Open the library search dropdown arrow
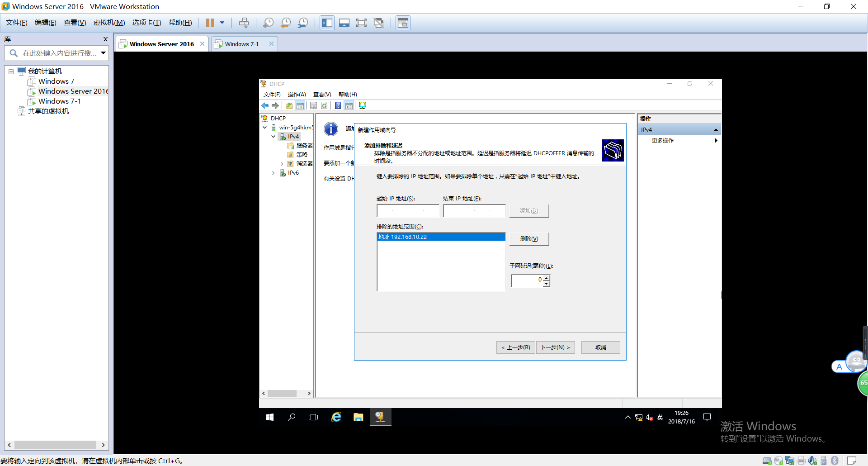This screenshot has width=868, height=466. 104,53
